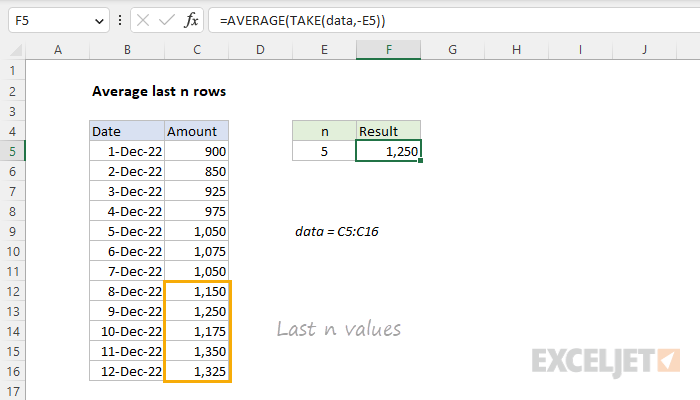This screenshot has width=700, height=400.
Task: Click the fill handle of cell F5
Action: point(421,161)
